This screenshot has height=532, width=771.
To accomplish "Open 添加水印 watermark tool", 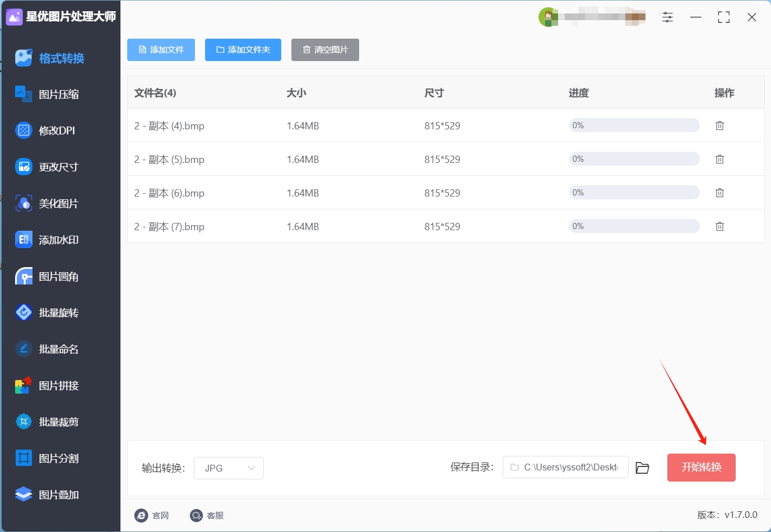I will pos(61,240).
